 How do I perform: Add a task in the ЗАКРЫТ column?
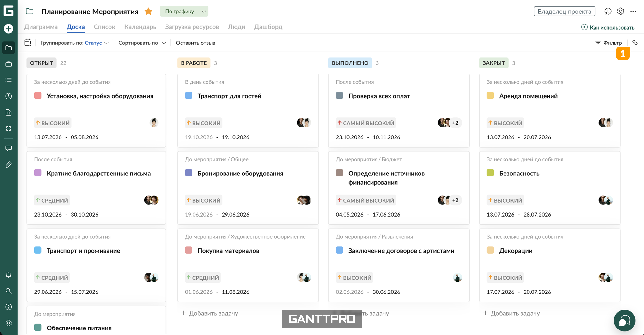tap(511, 313)
